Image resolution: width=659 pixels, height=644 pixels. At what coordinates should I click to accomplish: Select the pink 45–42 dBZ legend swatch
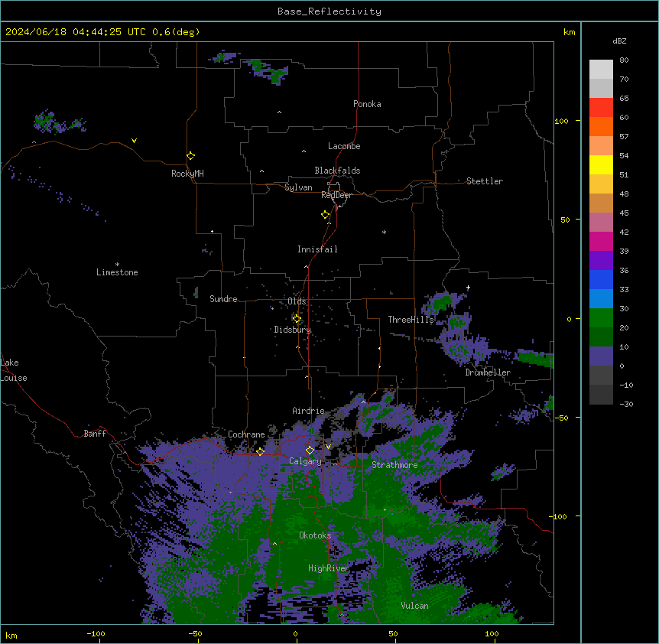pyautogui.click(x=601, y=223)
